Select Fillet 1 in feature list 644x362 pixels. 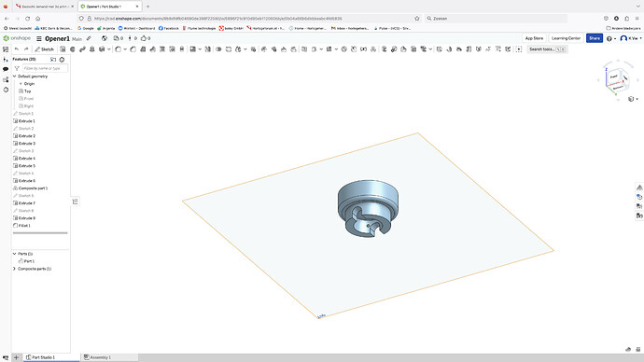(24, 226)
